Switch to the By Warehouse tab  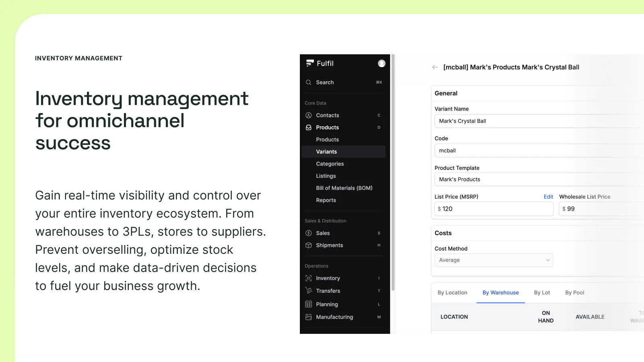click(x=501, y=293)
